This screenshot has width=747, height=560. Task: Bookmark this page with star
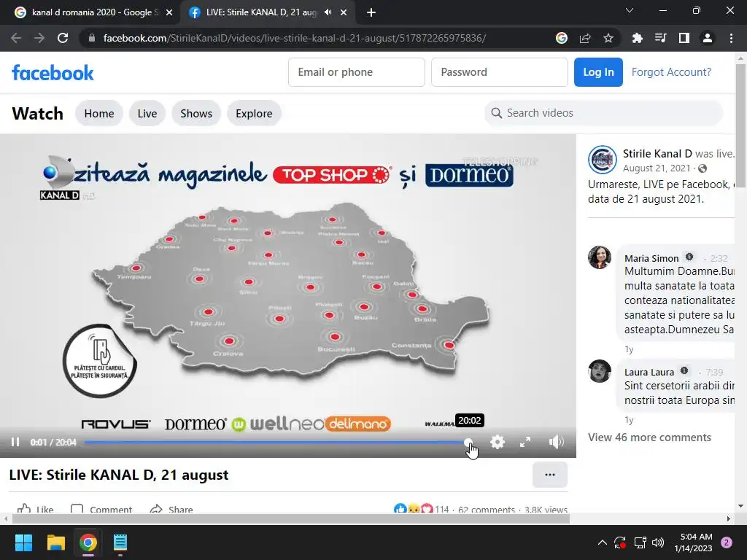[608, 38]
